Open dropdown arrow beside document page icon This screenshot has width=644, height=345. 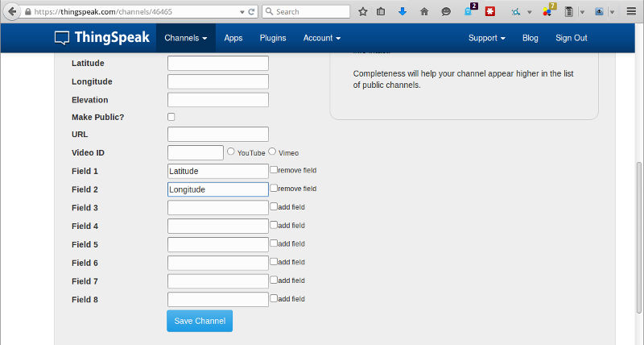(x=582, y=12)
